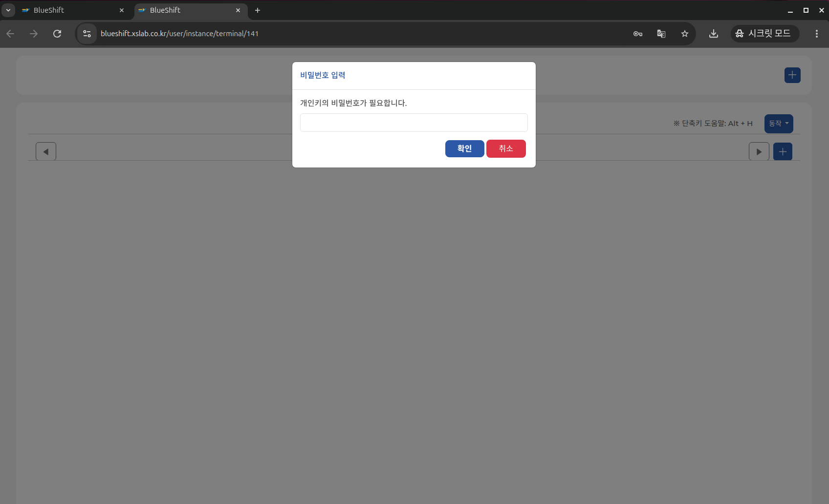This screenshot has height=504, width=829.
Task: Click the left arrow tab scroll button
Action: pos(46,152)
